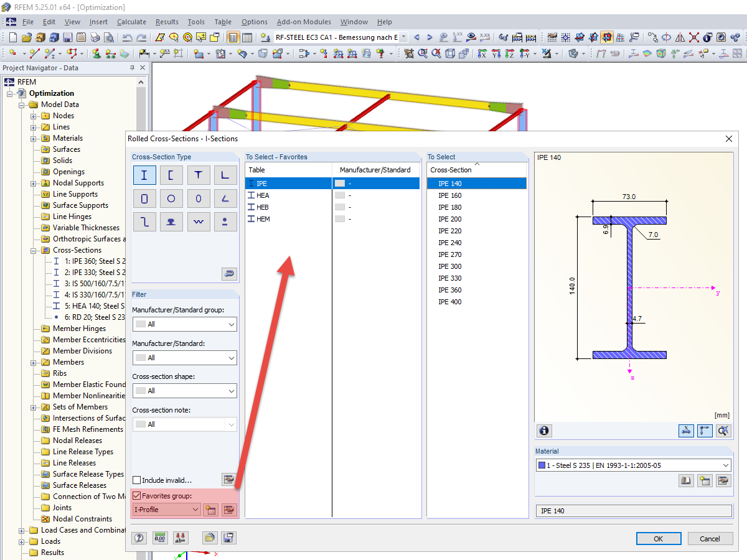This screenshot has width=747, height=560.
Task: Open the Results menu
Action: pyautogui.click(x=167, y=22)
